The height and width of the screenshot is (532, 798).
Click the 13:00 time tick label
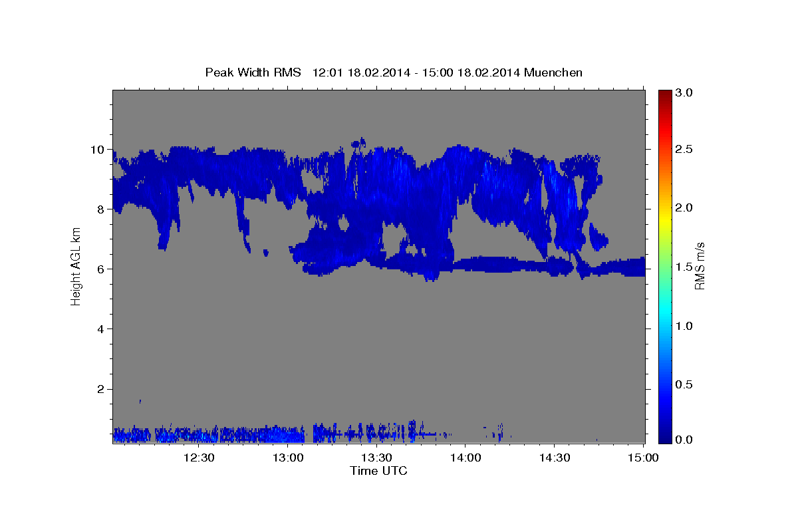[288, 458]
